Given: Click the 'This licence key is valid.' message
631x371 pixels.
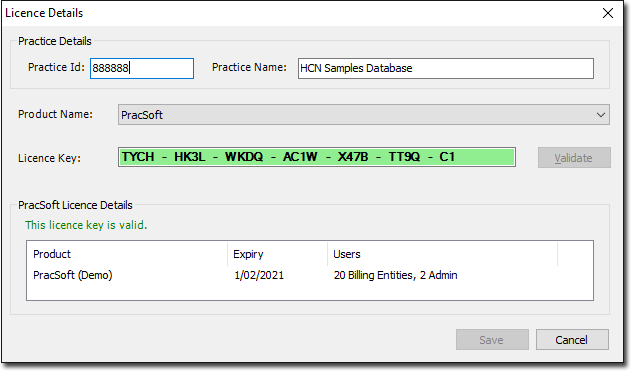Looking at the screenshot, I should tap(86, 225).
